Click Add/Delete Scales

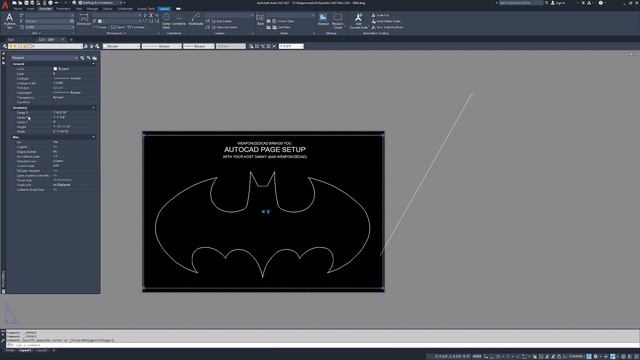coord(386,21)
